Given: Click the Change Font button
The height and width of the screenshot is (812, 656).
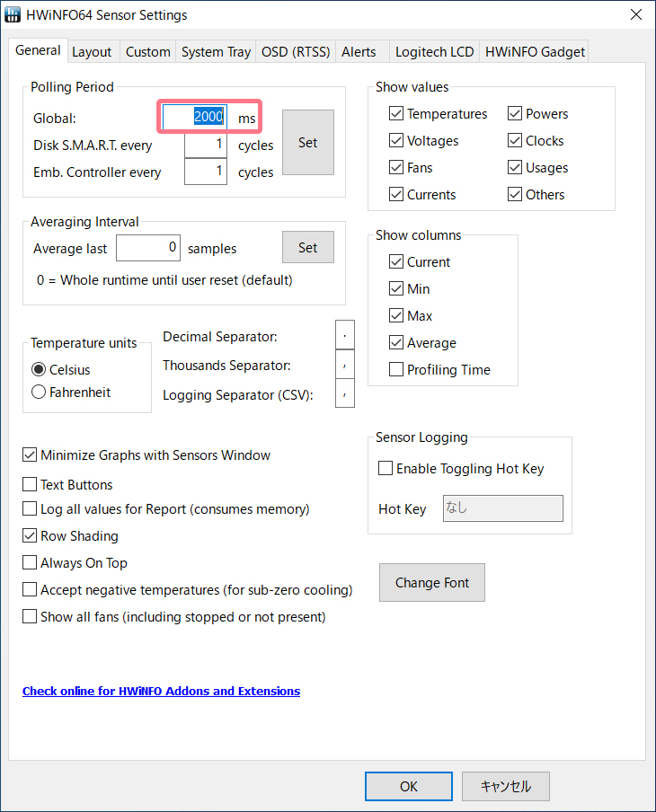Looking at the screenshot, I should 432,583.
